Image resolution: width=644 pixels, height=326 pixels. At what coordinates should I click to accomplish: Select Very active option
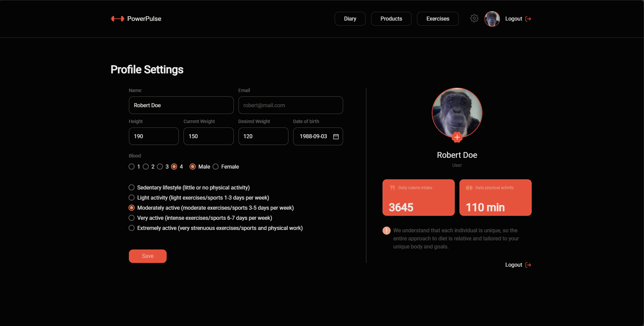[132, 218]
